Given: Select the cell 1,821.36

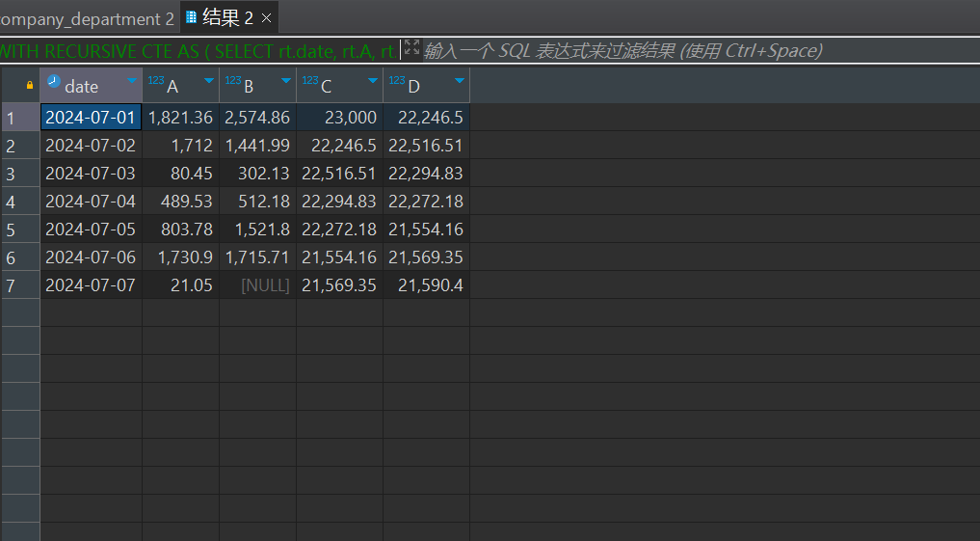Looking at the screenshot, I should (x=180, y=118).
